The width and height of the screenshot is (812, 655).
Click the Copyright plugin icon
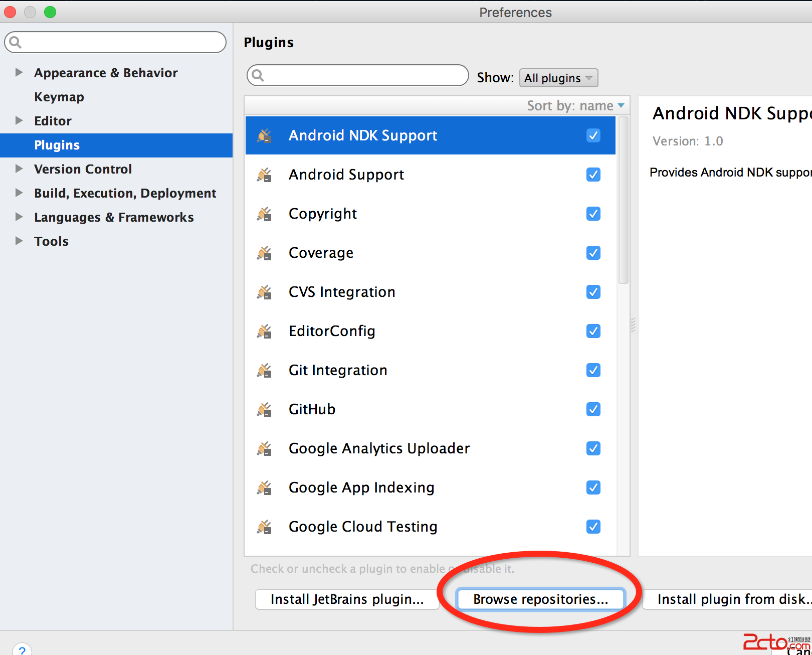click(x=264, y=214)
